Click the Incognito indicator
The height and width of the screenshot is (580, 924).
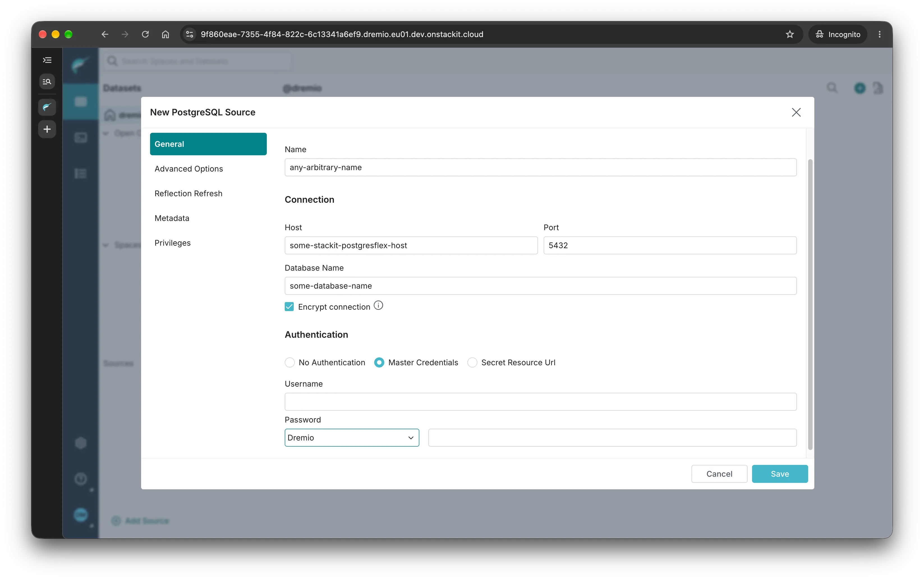(x=838, y=34)
